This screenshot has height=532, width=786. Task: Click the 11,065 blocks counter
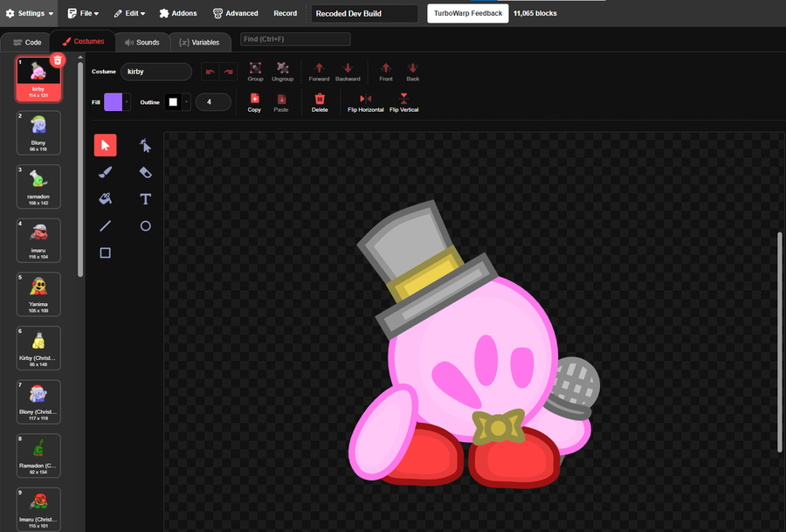pos(534,13)
